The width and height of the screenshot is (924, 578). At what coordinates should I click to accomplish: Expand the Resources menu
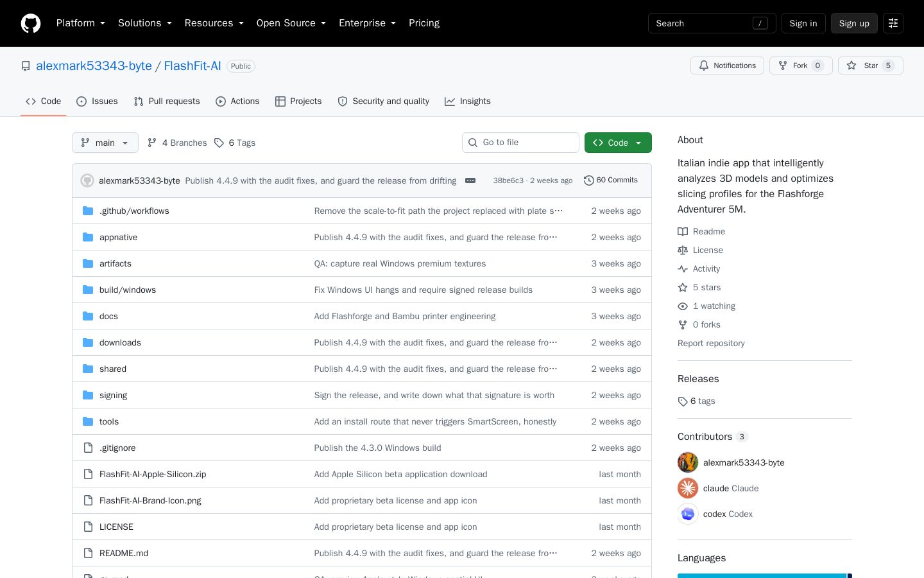[214, 23]
